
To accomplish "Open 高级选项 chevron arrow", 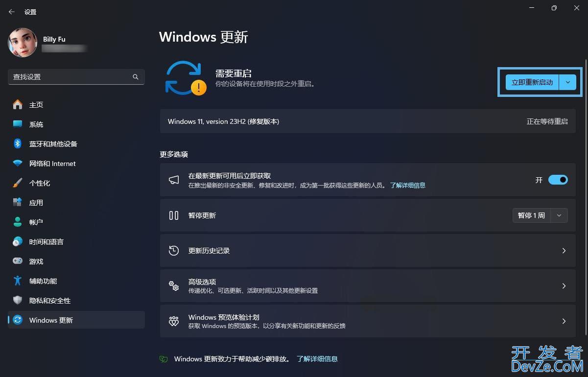I will point(564,286).
